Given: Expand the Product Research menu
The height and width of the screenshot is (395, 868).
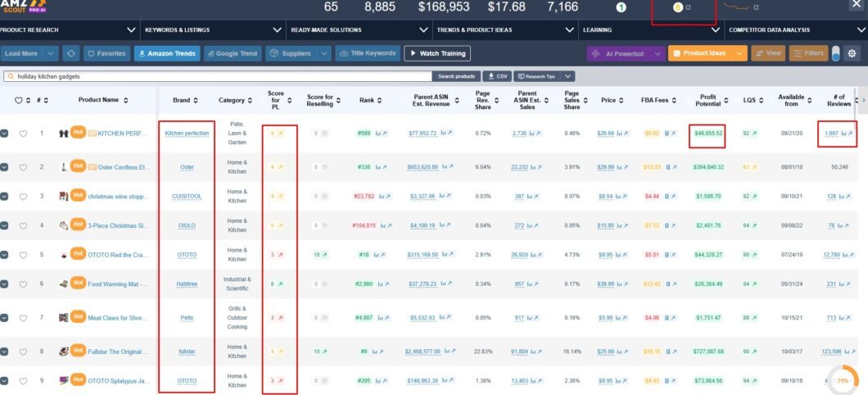Looking at the screenshot, I should (131, 30).
